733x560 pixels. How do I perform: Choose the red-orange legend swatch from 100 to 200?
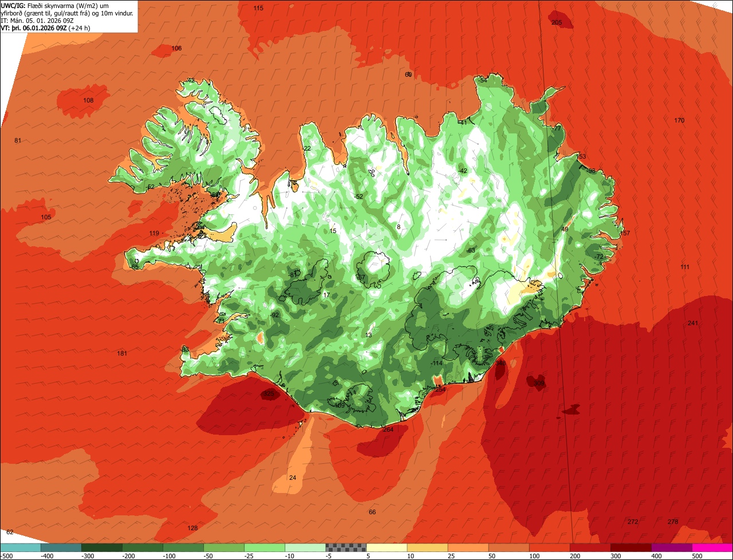[549, 547]
